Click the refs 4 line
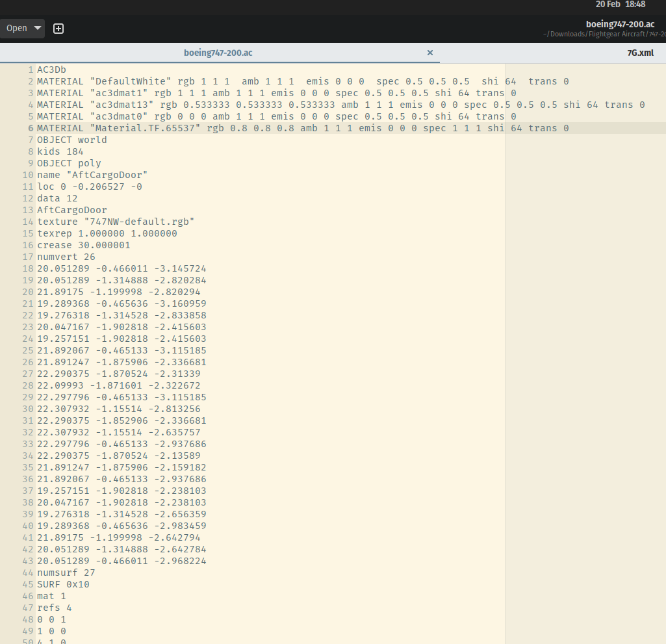The image size is (666, 644). click(x=54, y=608)
